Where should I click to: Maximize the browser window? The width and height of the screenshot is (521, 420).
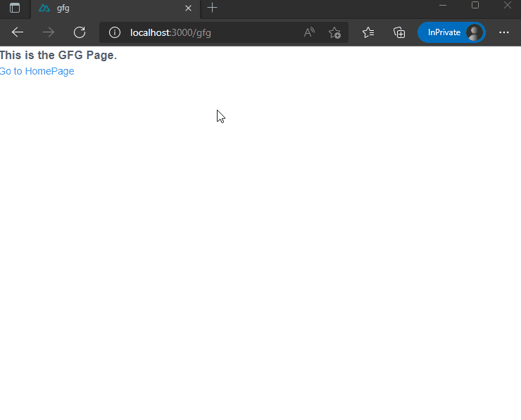[475, 6]
